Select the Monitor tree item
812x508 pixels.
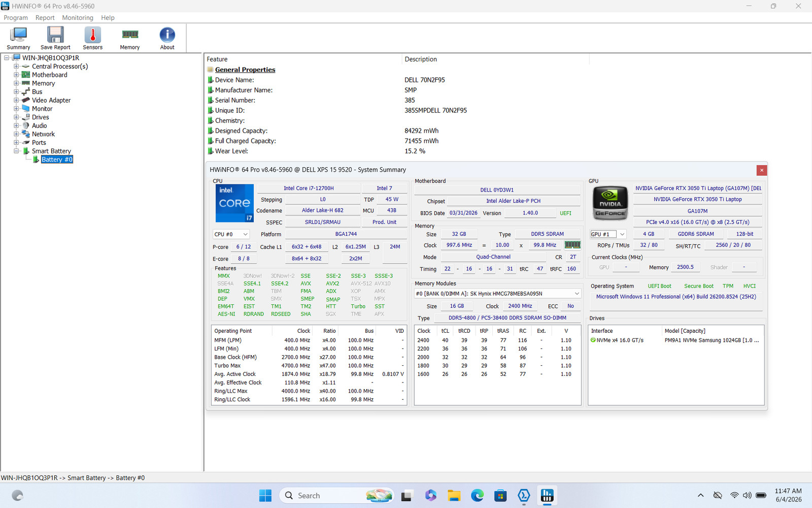pos(42,109)
